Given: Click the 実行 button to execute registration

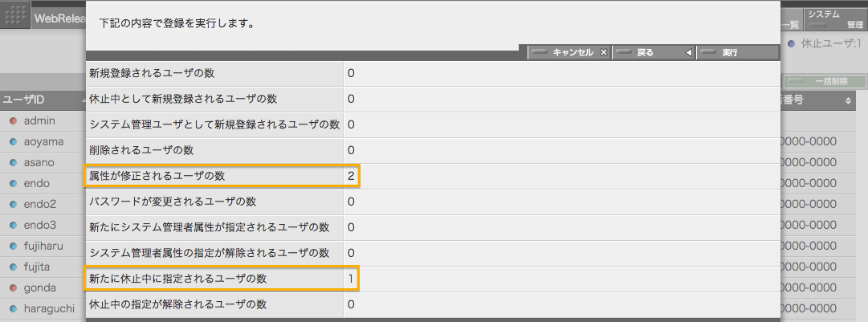Looking at the screenshot, I should 737,52.
